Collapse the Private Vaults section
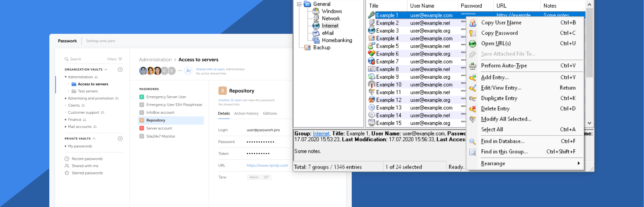This screenshot has height=207, width=644. point(94,138)
